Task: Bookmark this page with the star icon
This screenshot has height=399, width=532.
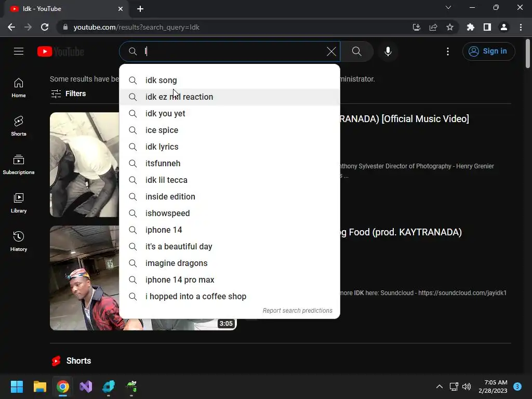Action: (x=450, y=27)
